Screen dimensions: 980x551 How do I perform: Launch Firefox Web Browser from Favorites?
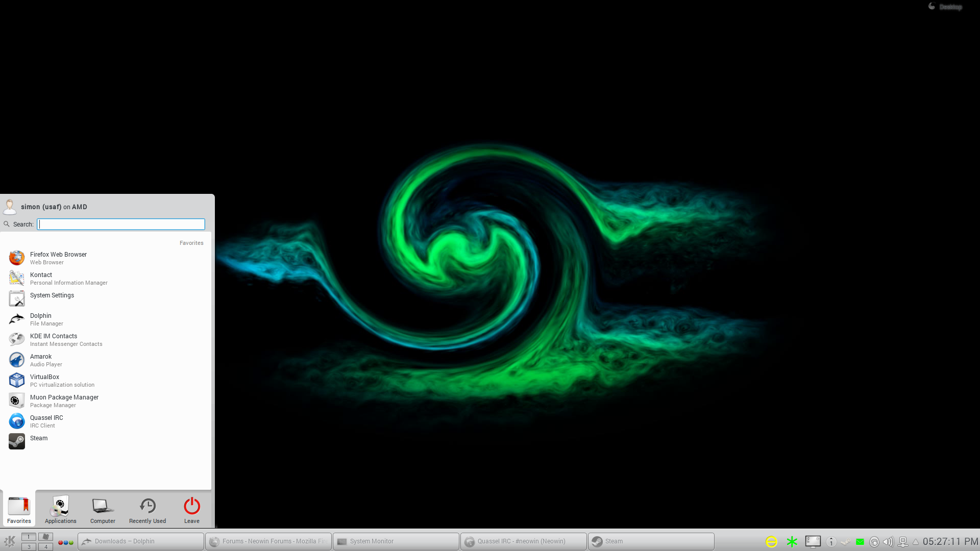58,258
